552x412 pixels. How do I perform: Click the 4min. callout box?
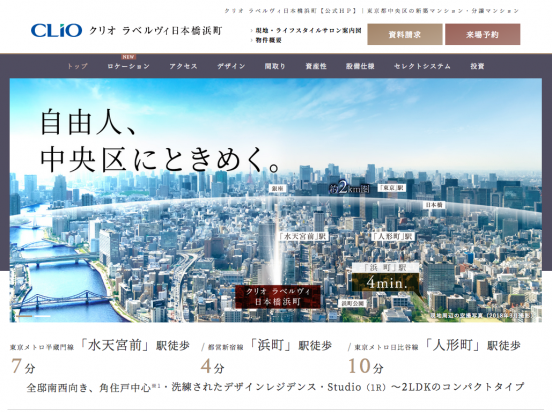point(385,283)
